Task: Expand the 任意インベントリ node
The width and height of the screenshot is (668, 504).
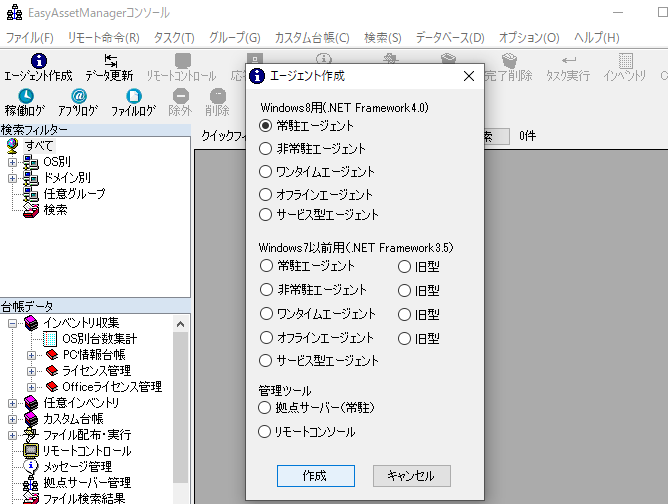Action: pos(12,403)
